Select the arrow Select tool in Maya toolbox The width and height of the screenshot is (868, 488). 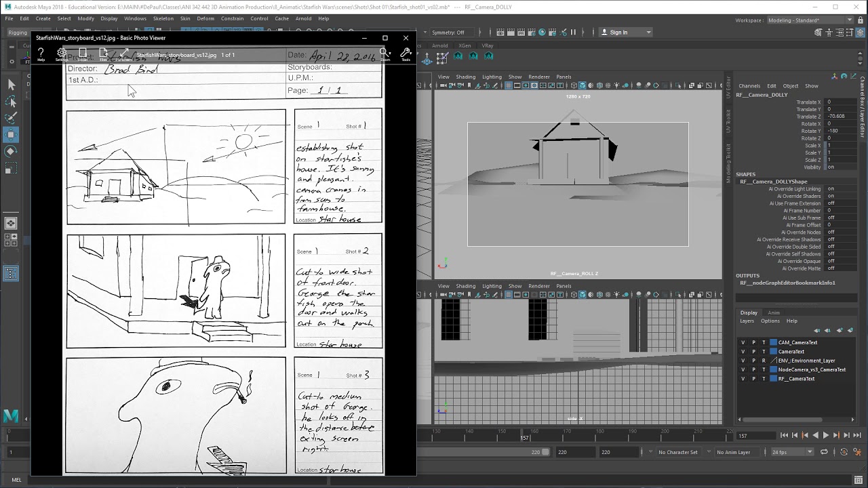pos(11,84)
